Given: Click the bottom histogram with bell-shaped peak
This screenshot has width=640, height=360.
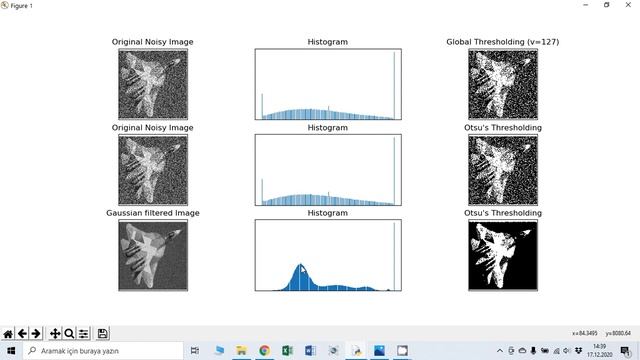Looking at the screenshot, I should 328,255.
